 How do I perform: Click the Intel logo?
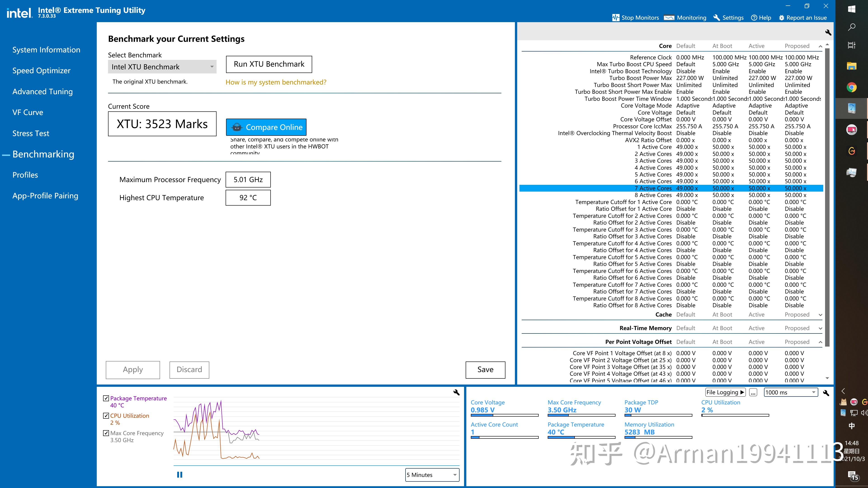19,13
